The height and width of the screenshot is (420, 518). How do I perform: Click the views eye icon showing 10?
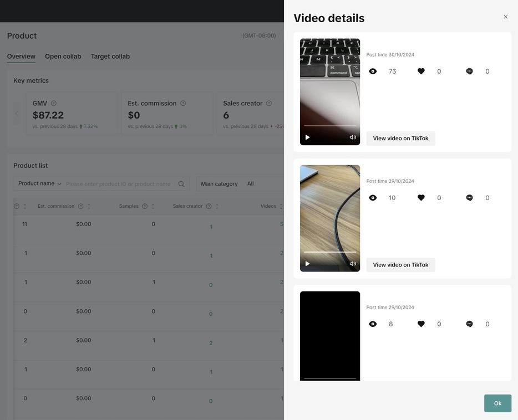(x=373, y=198)
